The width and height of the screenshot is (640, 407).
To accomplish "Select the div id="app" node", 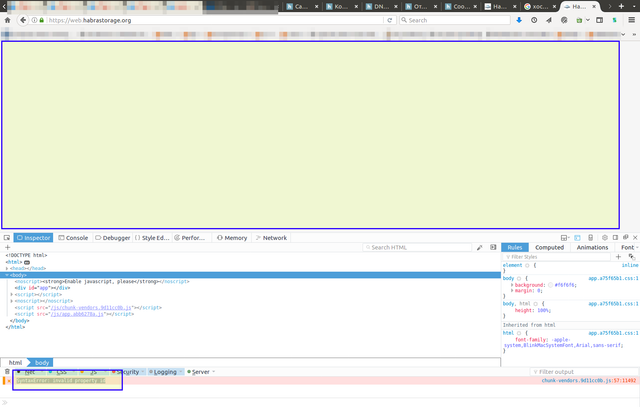I will pyautogui.click(x=42, y=288).
